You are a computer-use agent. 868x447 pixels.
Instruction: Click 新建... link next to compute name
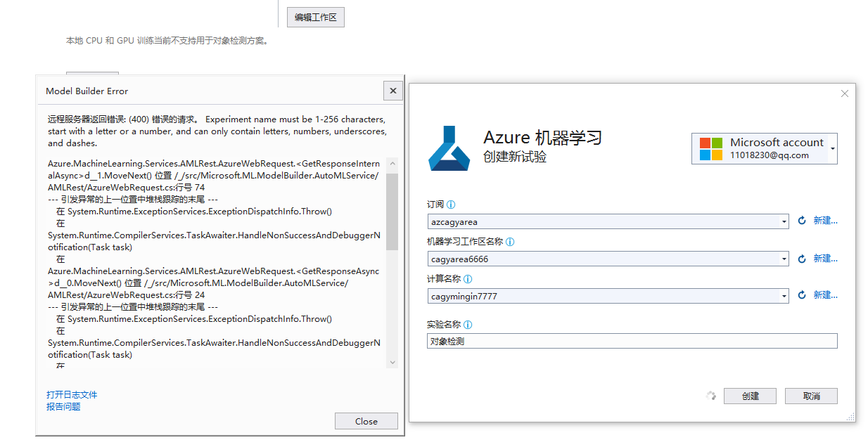coord(826,295)
